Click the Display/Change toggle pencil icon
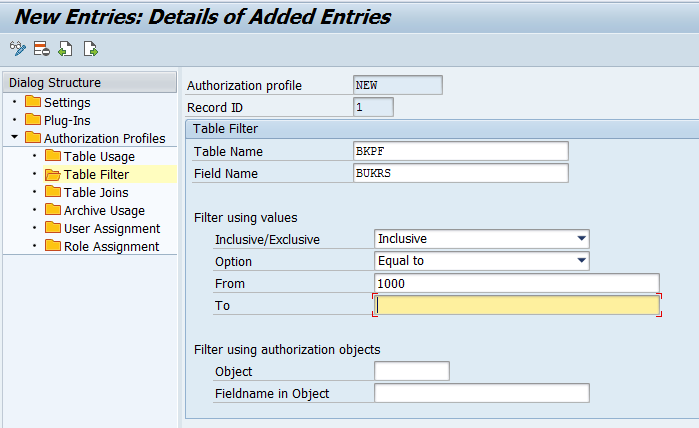This screenshot has height=428, width=699. pos(18,49)
